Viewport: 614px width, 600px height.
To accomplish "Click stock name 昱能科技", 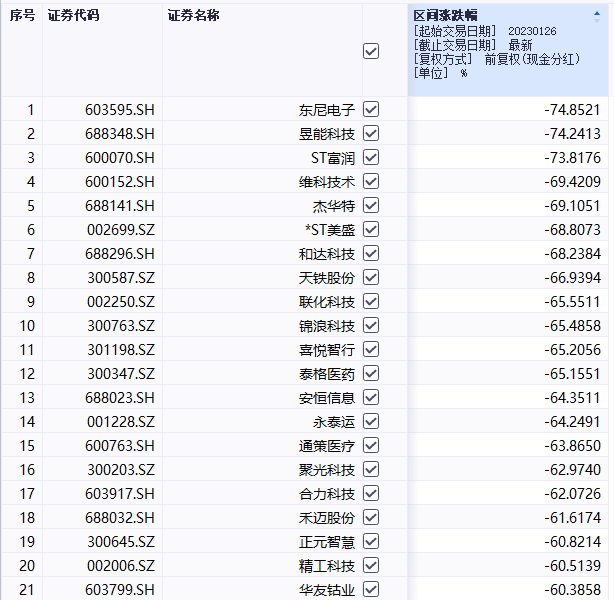I will (x=327, y=134).
